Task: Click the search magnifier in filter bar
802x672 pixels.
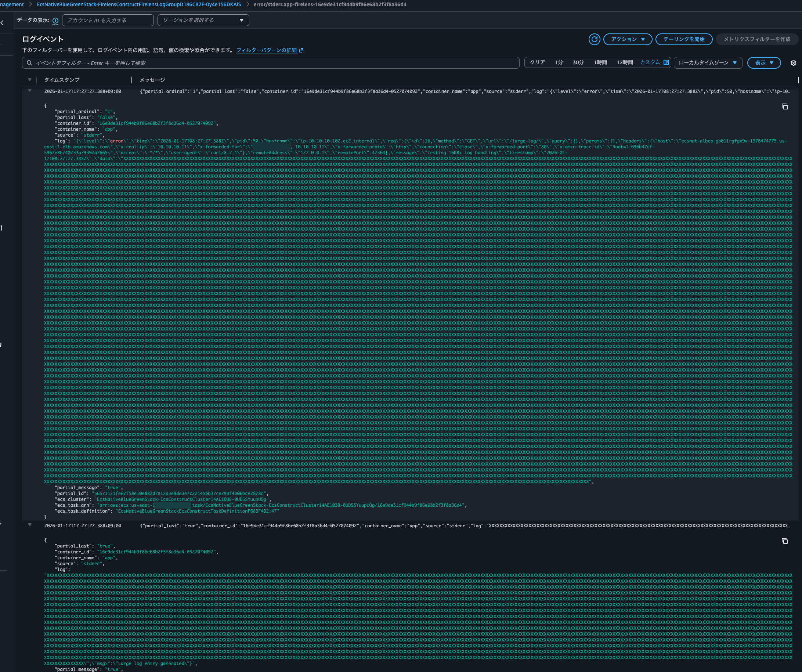Action: tap(29, 63)
